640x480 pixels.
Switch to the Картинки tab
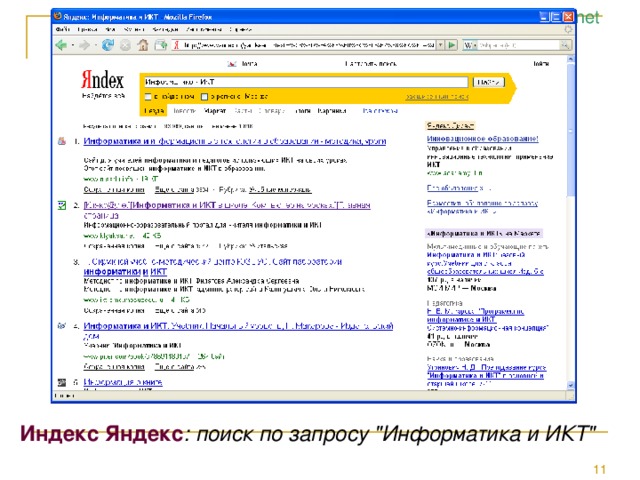pyautogui.click(x=332, y=111)
